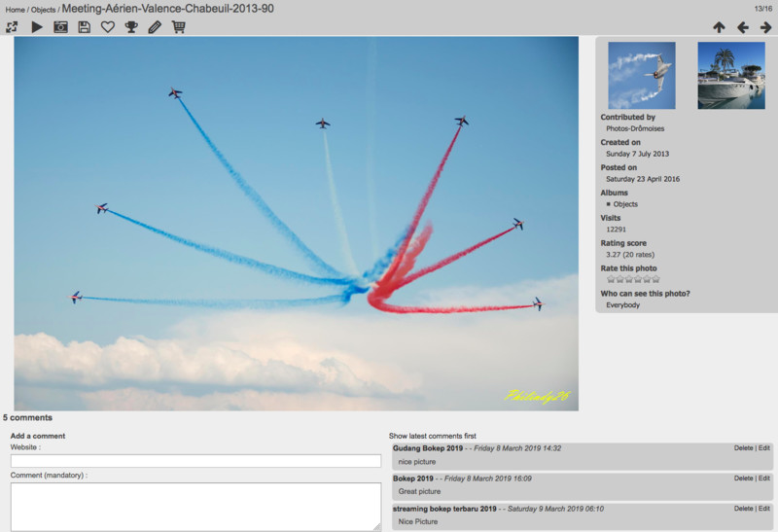Add photo to cart with the shopping cart icon

179,27
